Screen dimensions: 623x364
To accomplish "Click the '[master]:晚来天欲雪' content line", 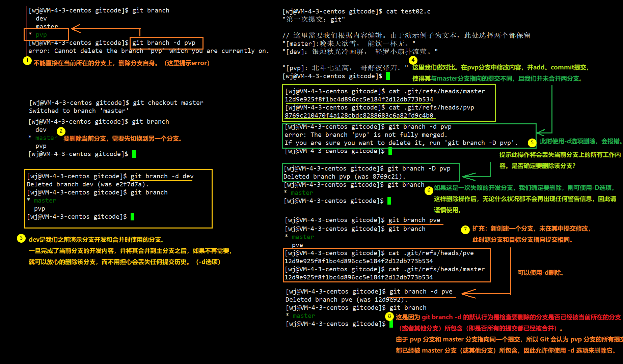I will click(349, 44).
